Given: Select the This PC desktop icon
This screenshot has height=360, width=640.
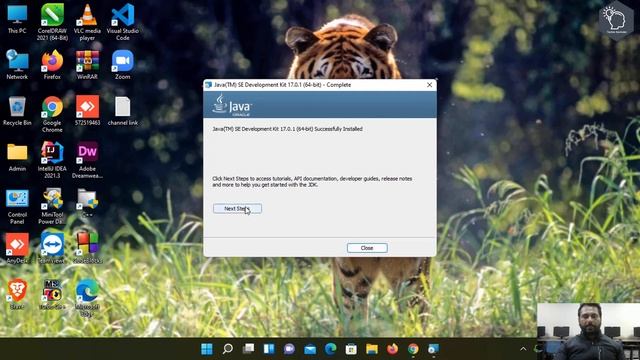Looking at the screenshot, I should point(17,20).
